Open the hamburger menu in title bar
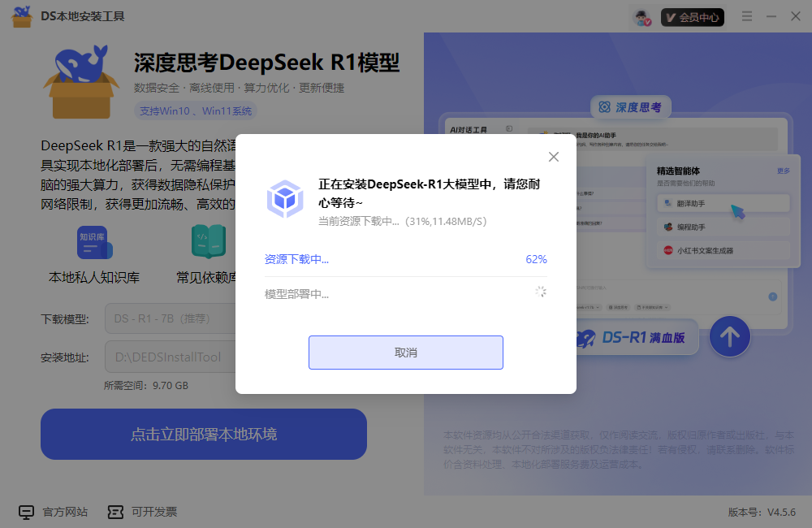Screen dimensions: 812x528 click(746, 15)
